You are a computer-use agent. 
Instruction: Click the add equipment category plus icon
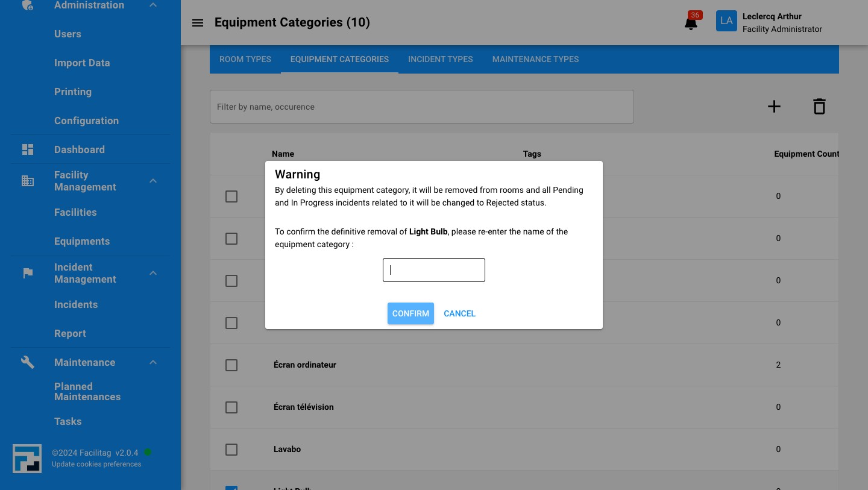pos(774,106)
